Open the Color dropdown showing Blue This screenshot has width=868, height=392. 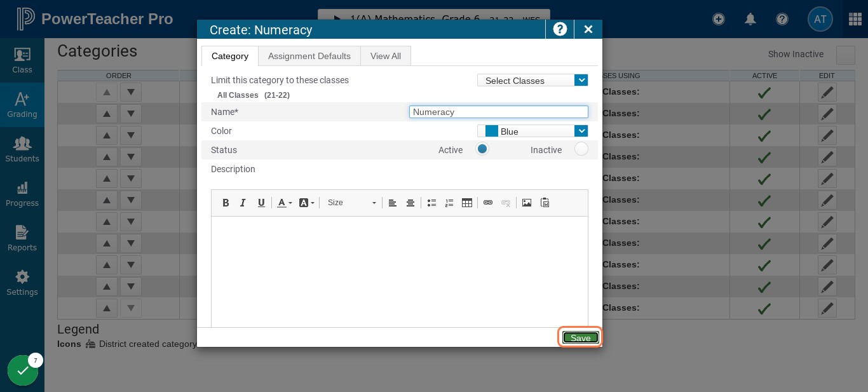(x=532, y=131)
